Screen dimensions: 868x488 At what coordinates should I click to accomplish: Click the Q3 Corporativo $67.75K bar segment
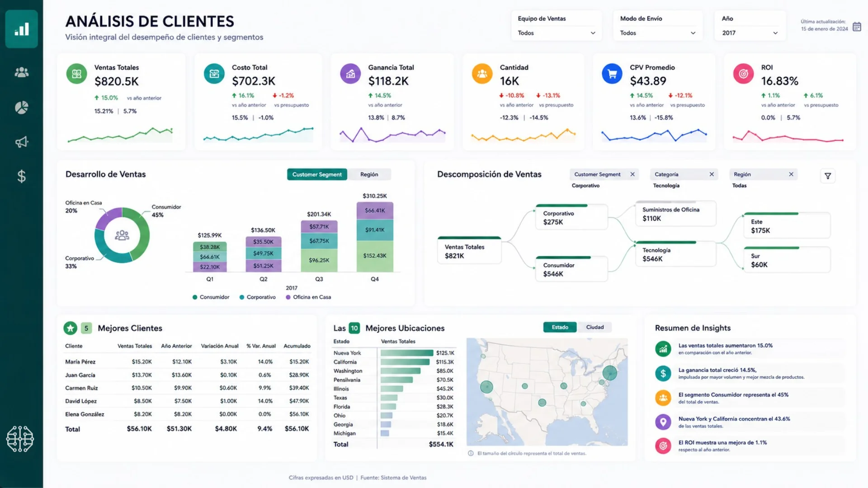(x=319, y=241)
